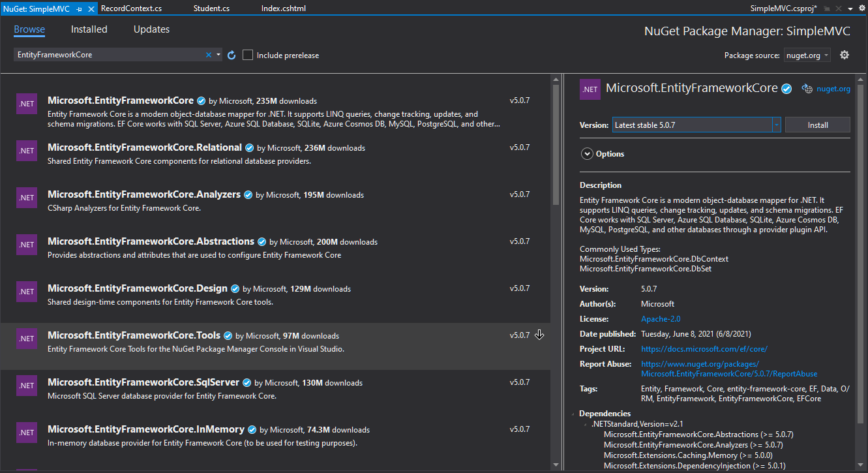Click the package list vertical scrollbar thumb
Viewport: 868px width, 473px height.
point(556,145)
